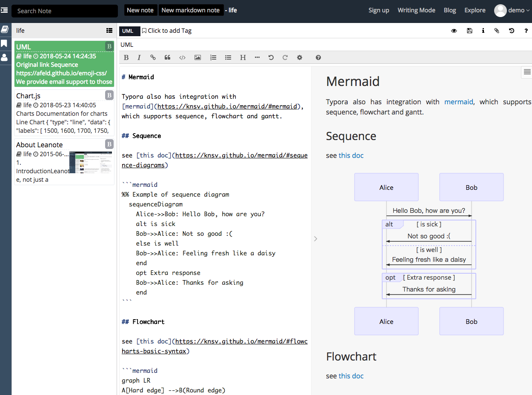Focus the Search Note field
532x395 pixels.
point(65,11)
